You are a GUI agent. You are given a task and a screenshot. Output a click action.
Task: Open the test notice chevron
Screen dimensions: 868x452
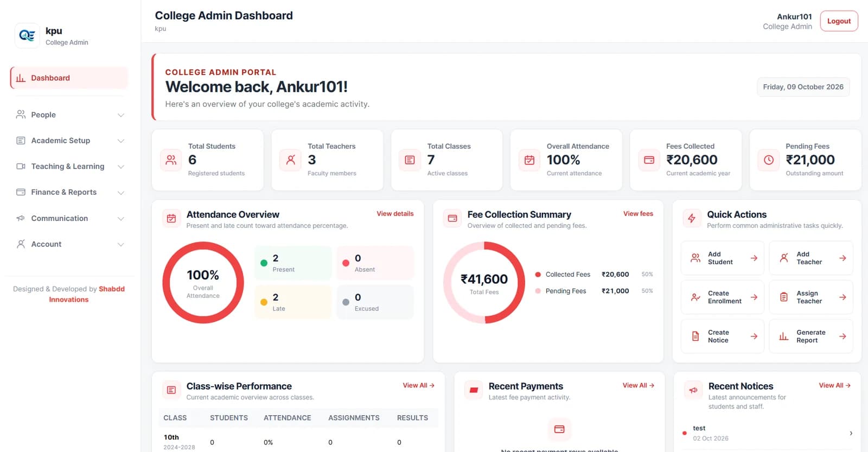(851, 433)
